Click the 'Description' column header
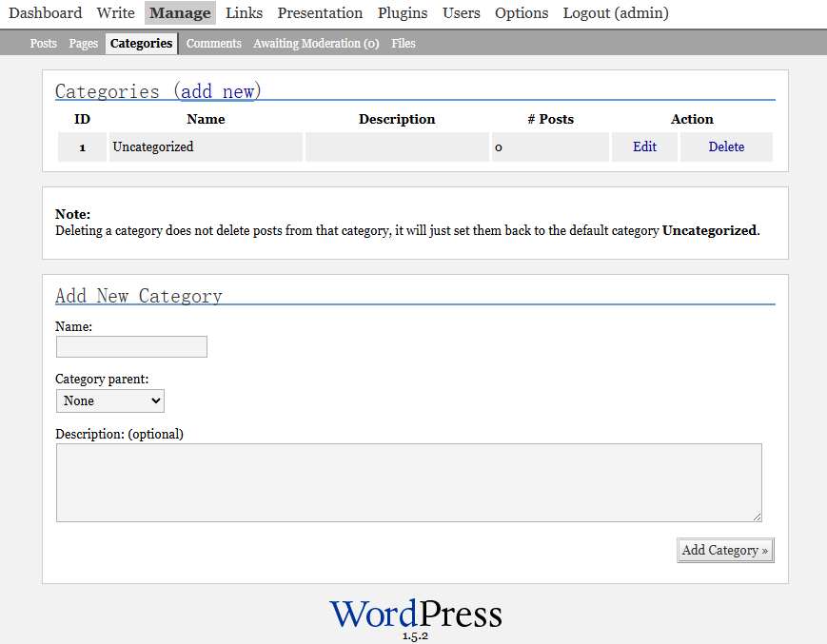 pyautogui.click(x=397, y=119)
